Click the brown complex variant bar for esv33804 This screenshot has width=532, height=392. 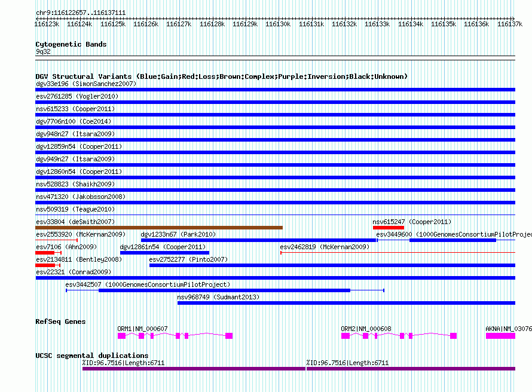[159, 228]
